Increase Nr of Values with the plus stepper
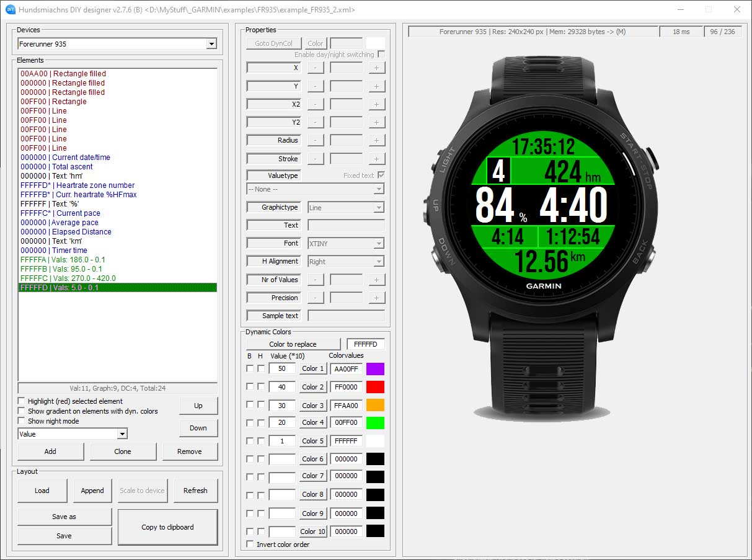The width and height of the screenshot is (752, 560). pos(377,279)
